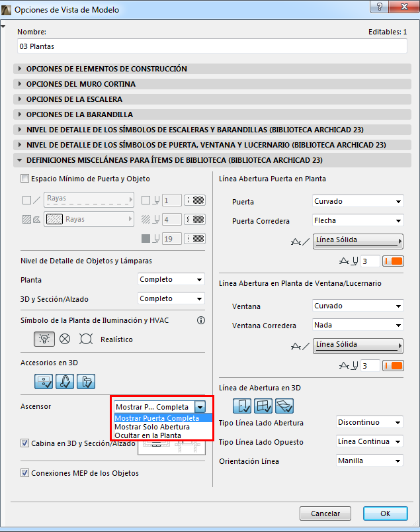
Task: Click the help question mark button
Action: click(x=379, y=7)
